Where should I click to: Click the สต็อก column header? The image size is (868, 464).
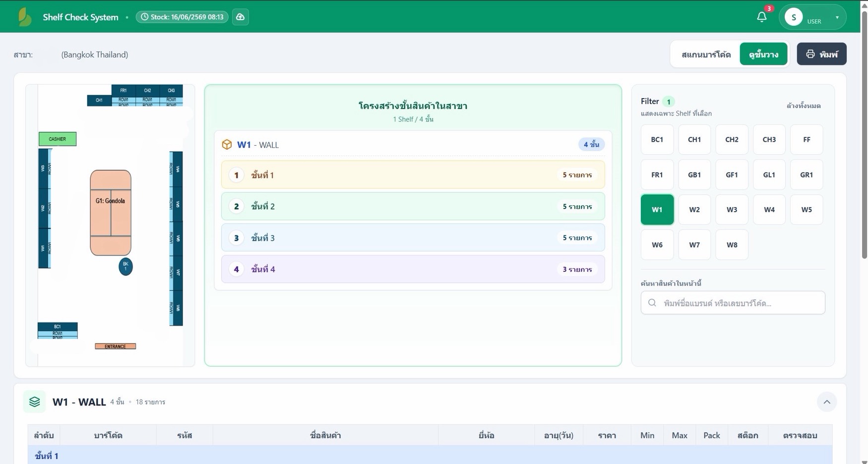point(747,435)
